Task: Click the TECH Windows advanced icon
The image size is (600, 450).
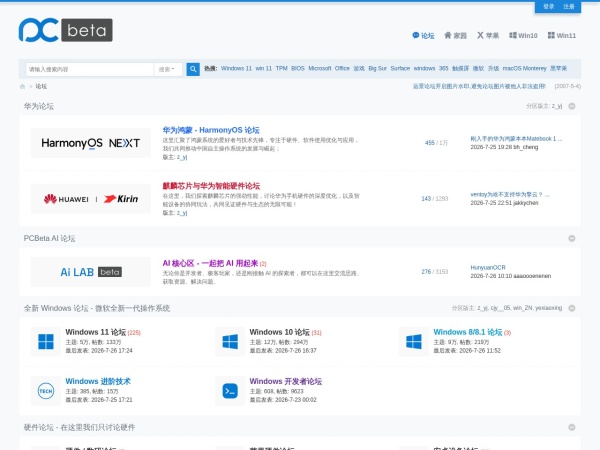Action: click(46, 391)
